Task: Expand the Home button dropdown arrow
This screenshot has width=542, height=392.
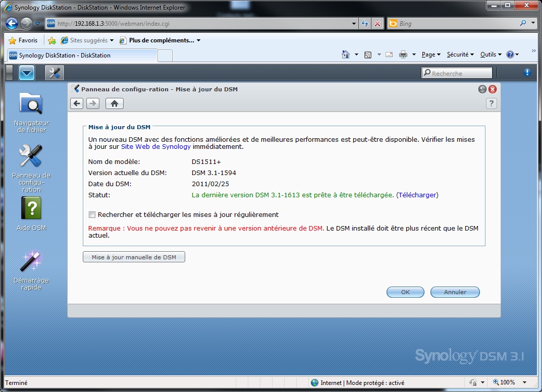Action: 356,54
